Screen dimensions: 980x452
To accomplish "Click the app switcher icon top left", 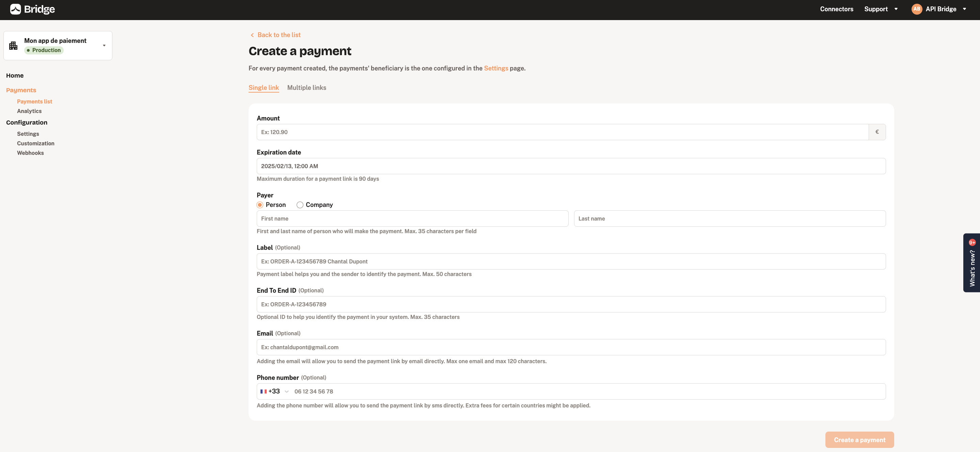I will point(13,45).
